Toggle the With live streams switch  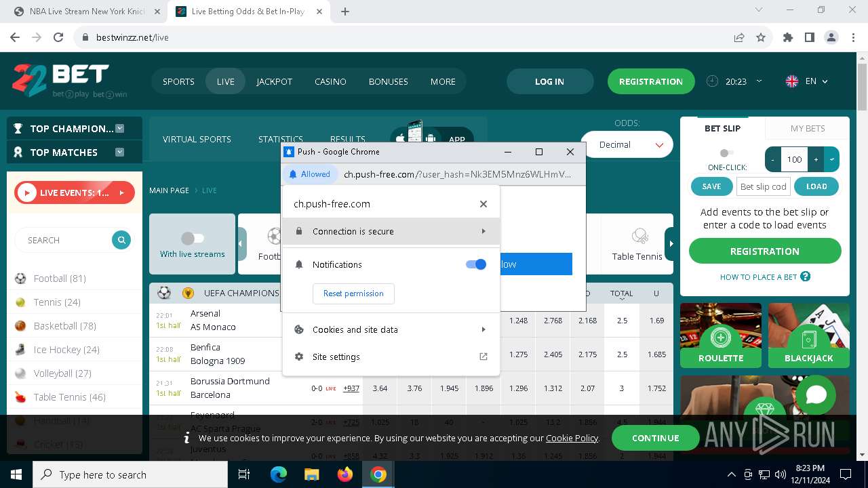tap(192, 239)
